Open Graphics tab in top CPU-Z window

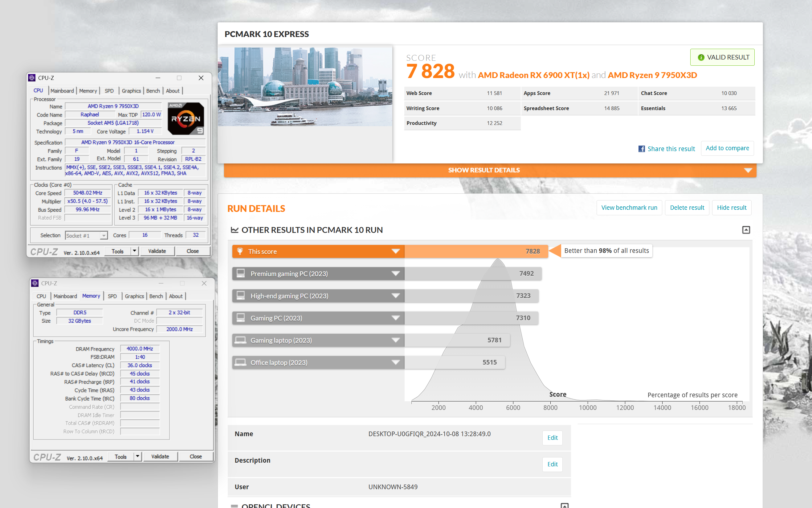point(131,91)
